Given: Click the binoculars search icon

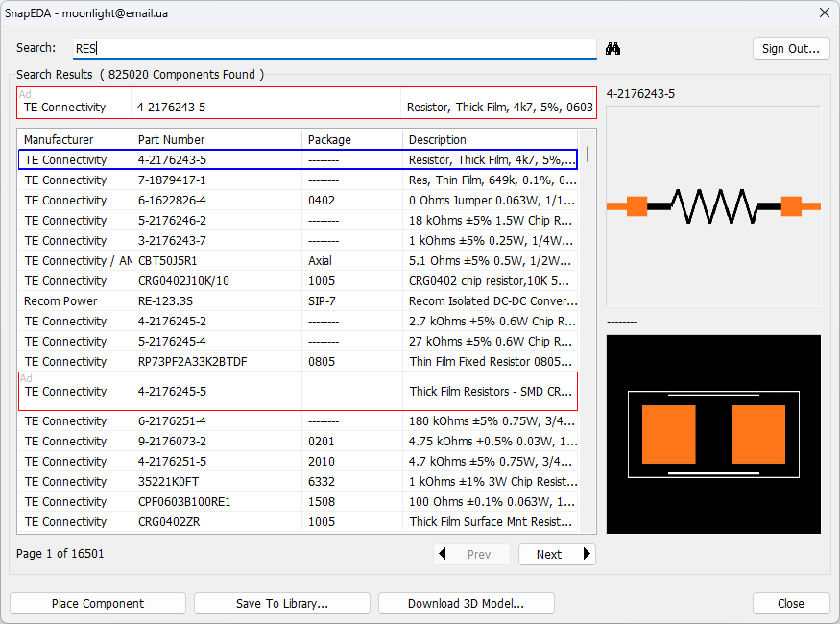Looking at the screenshot, I should pos(612,49).
